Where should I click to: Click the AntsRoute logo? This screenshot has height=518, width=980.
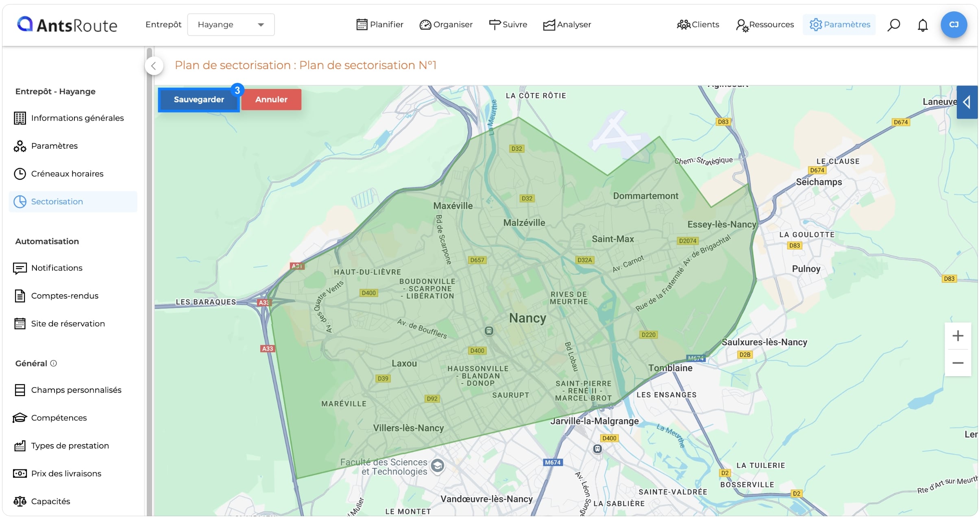pos(67,25)
